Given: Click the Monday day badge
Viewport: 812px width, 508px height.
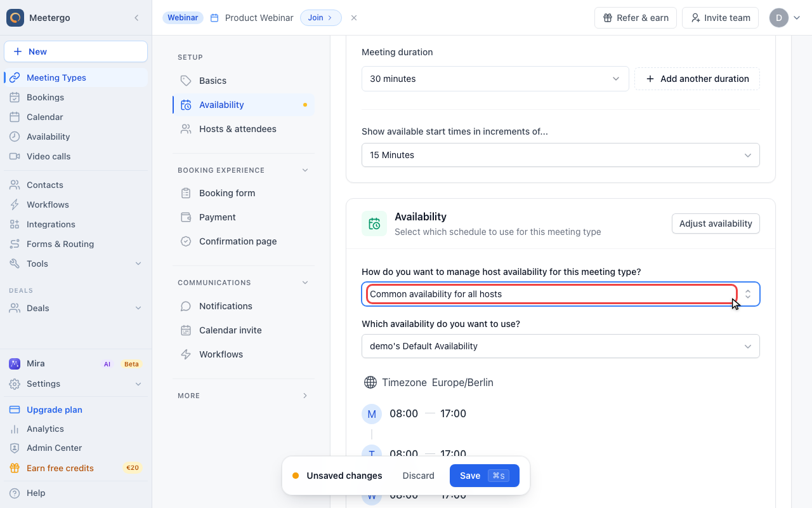Looking at the screenshot, I should [372, 414].
